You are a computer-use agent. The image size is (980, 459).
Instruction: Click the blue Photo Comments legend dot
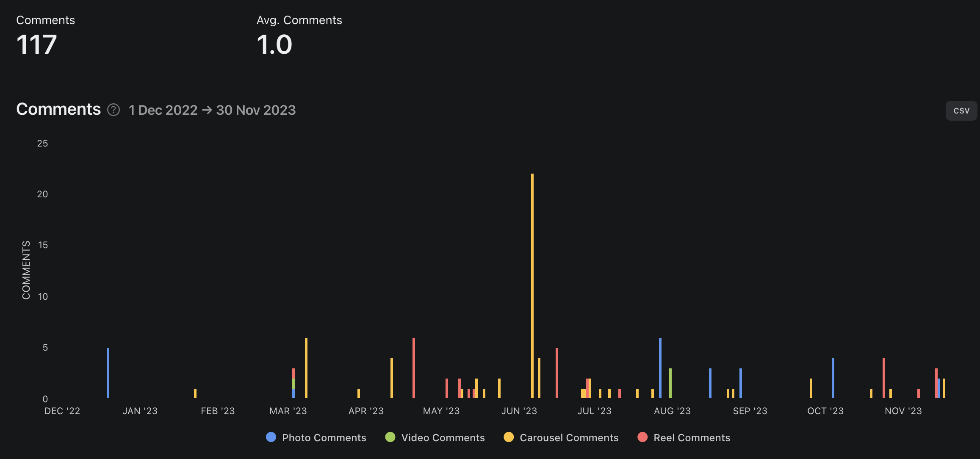[x=271, y=437]
